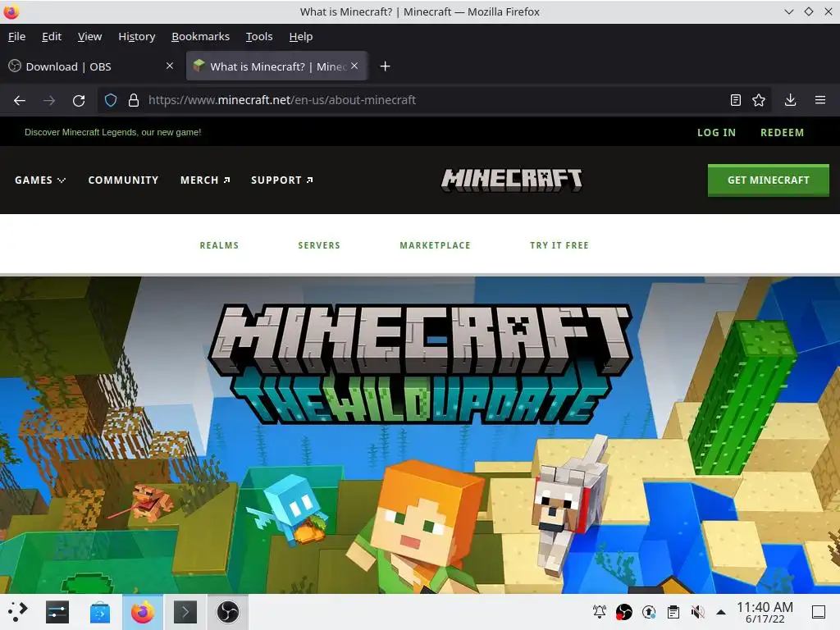This screenshot has height=630, width=840.
Task: Open the downloads panel
Action: (x=790, y=100)
